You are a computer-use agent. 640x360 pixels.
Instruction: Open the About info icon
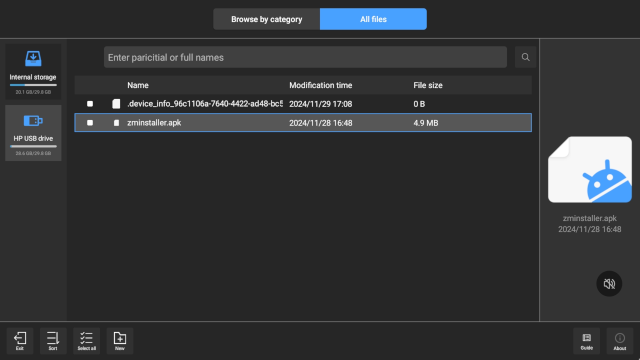[620, 341]
